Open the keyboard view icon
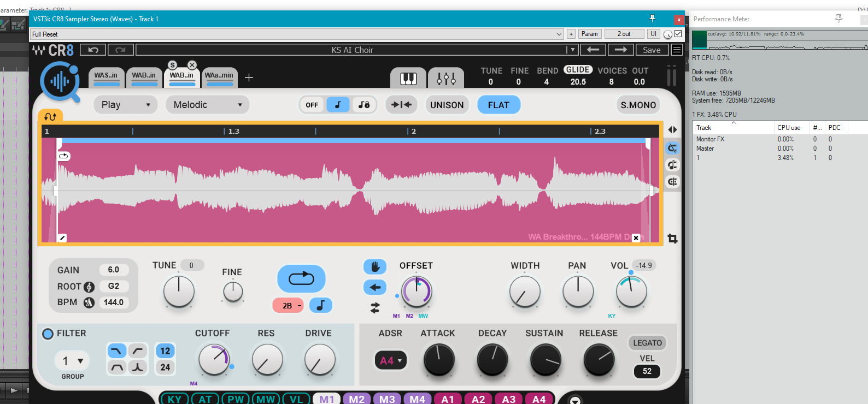 coord(408,79)
